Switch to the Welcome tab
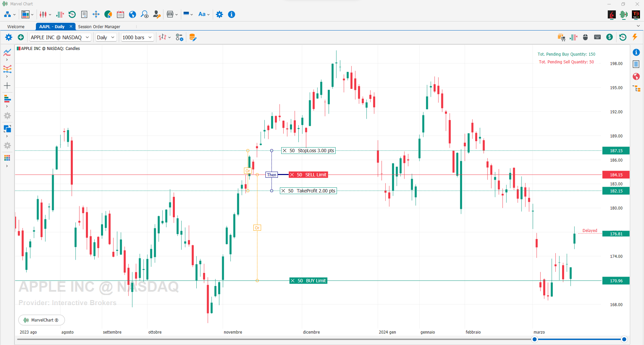This screenshot has height=345, width=644. point(16,26)
